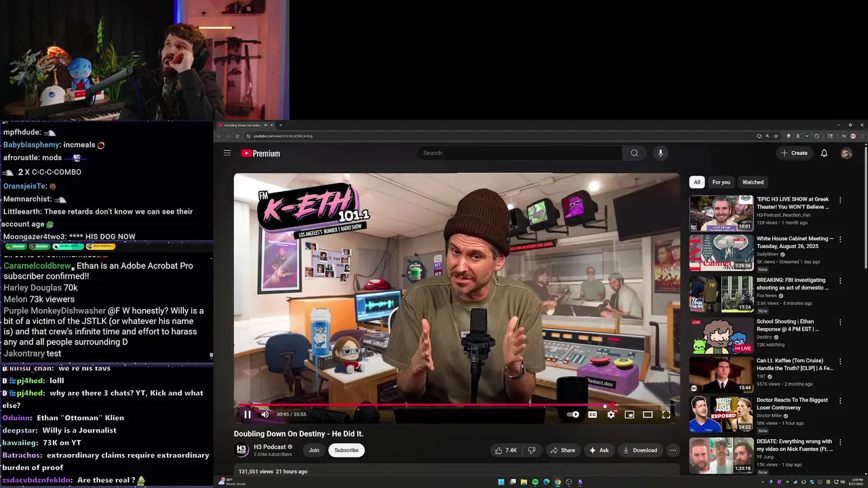The image size is (868, 488).
Task: Open White House Cabinet Meeting thumbnail
Action: [x=722, y=253]
